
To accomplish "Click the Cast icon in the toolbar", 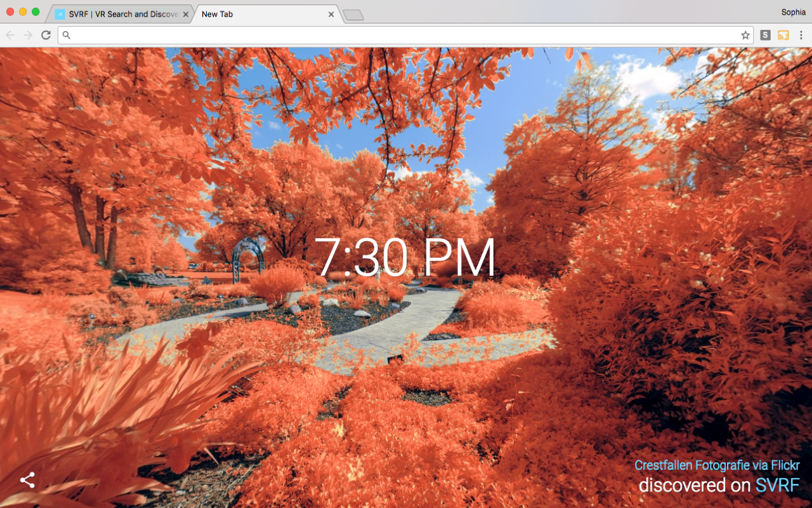I will click(x=783, y=36).
